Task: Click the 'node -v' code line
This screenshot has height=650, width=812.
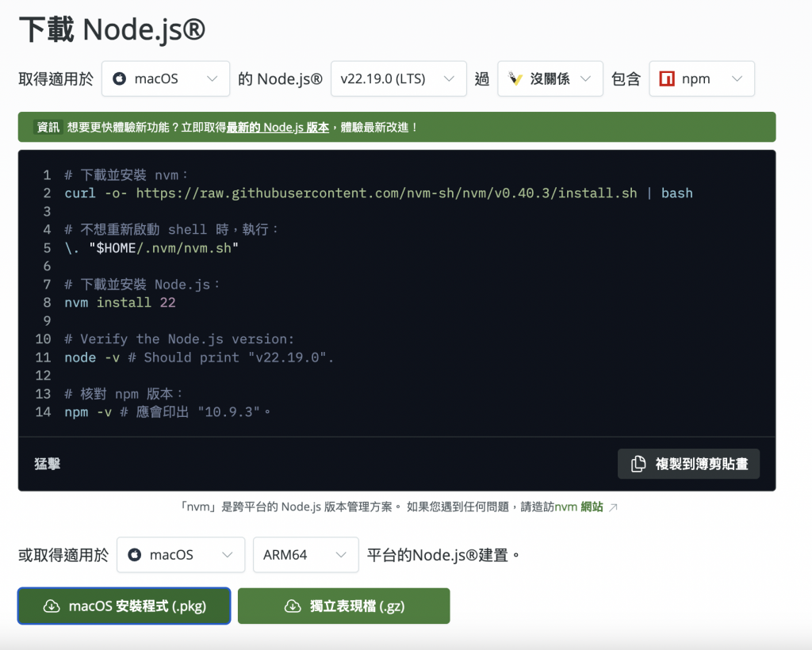Action: pyautogui.click(x=199, y=357)
